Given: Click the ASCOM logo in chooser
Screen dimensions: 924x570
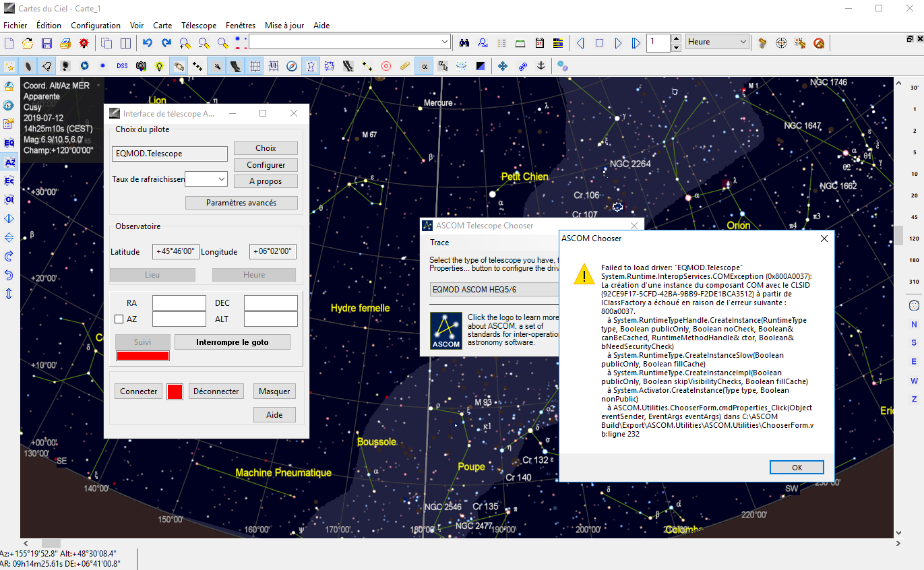Looking at the screenshot, I should [445, 330].
